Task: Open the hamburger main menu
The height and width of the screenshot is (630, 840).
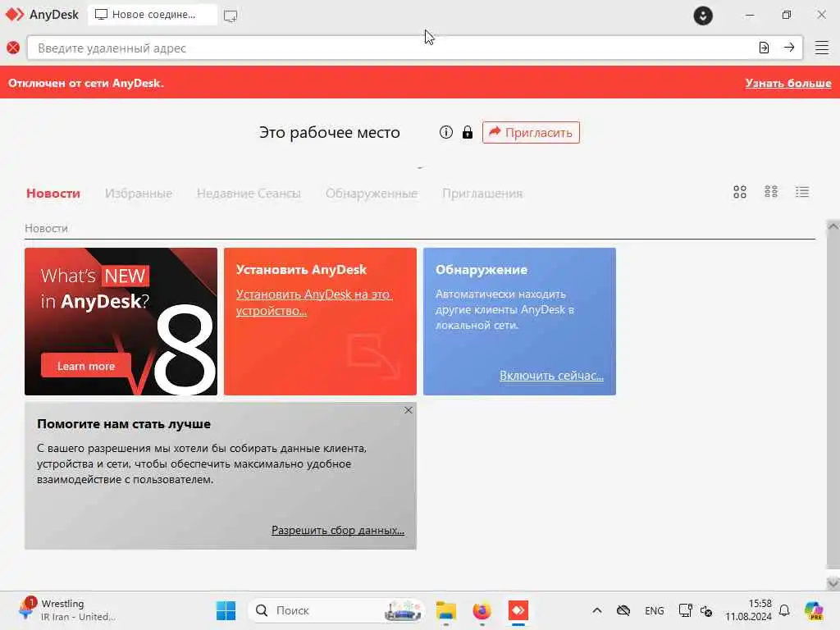Action: pyautogui.click(x=822, y=48)
